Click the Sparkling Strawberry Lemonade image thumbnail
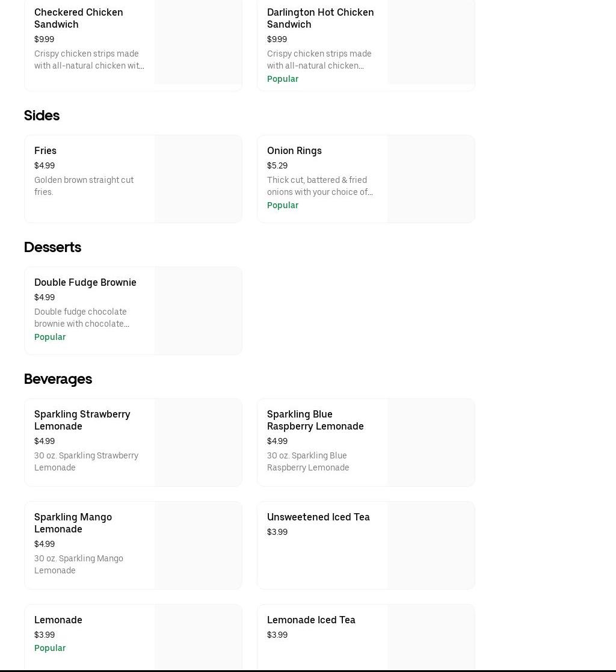 [198, 442]
